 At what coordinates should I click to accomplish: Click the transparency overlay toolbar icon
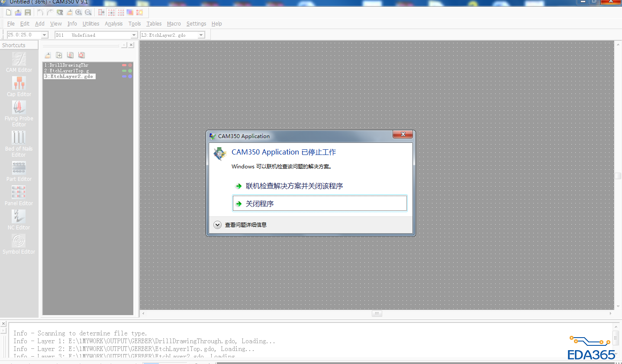tap(130, 13)
